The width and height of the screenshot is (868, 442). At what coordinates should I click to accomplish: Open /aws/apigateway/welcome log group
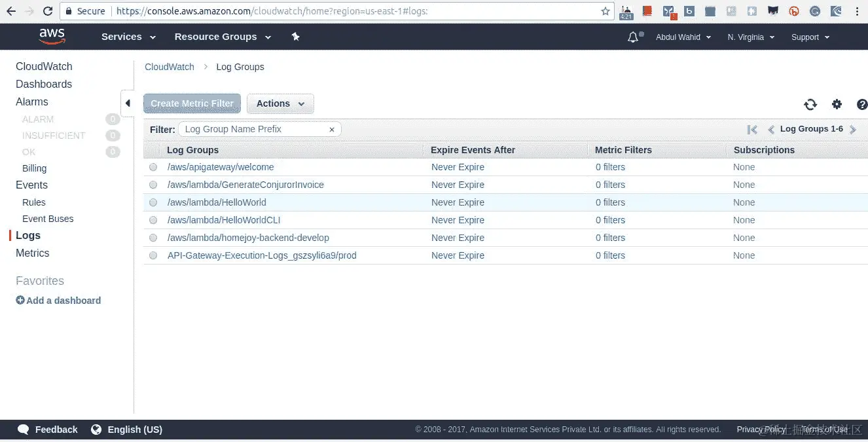tap(221, 167)
